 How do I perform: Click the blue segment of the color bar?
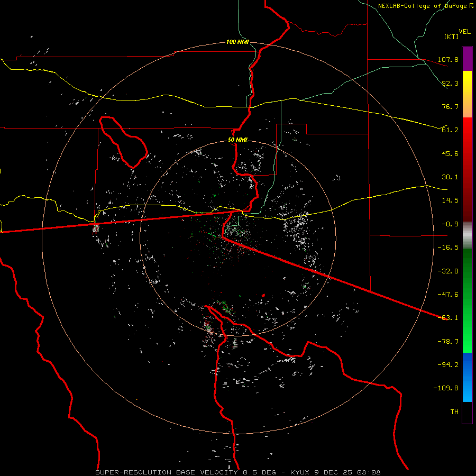(467, 377)
